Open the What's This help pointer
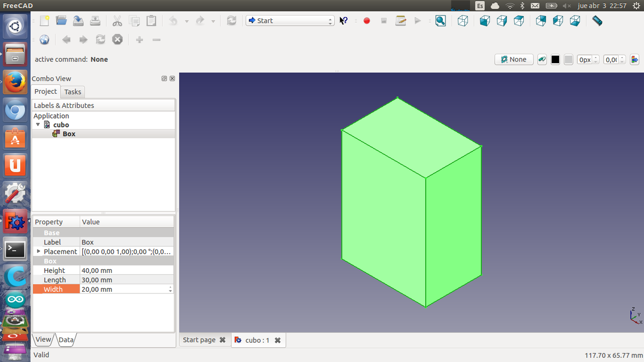Viewport: 644px width, 362px height. point(344,21)
